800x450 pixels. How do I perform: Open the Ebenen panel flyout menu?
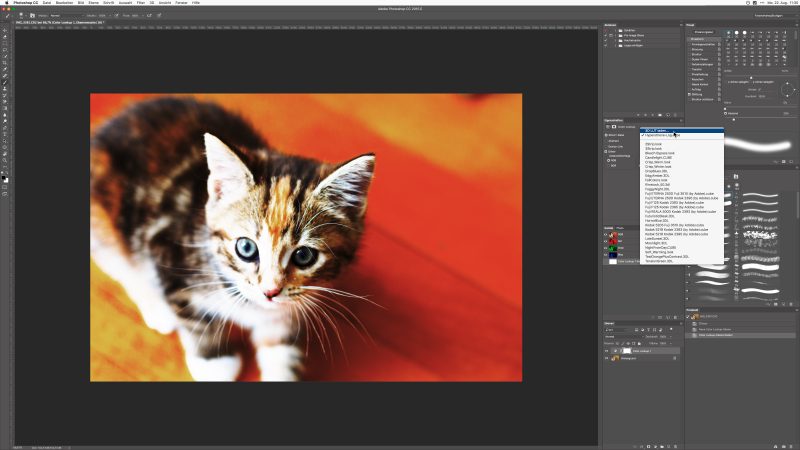pos(681,323)
